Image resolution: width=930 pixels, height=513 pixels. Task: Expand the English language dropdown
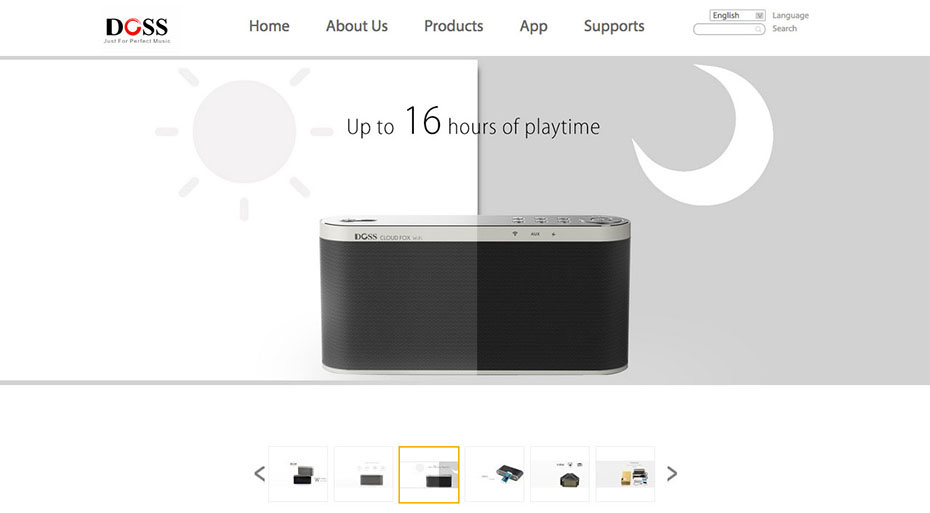(737, 15)
